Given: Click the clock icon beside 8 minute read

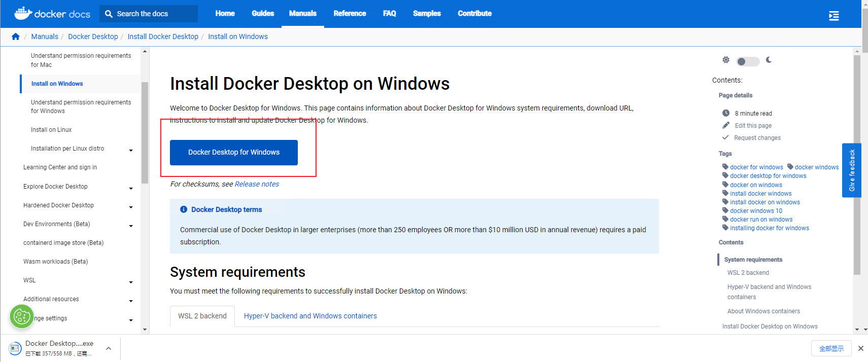Looking at the screenshot, I should click(726, 113).
